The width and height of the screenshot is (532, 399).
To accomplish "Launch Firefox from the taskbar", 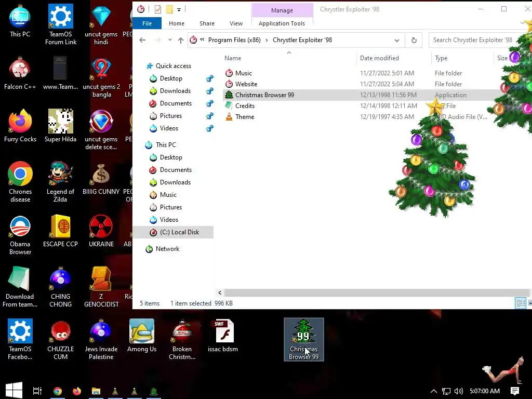I will pos(77,391).
